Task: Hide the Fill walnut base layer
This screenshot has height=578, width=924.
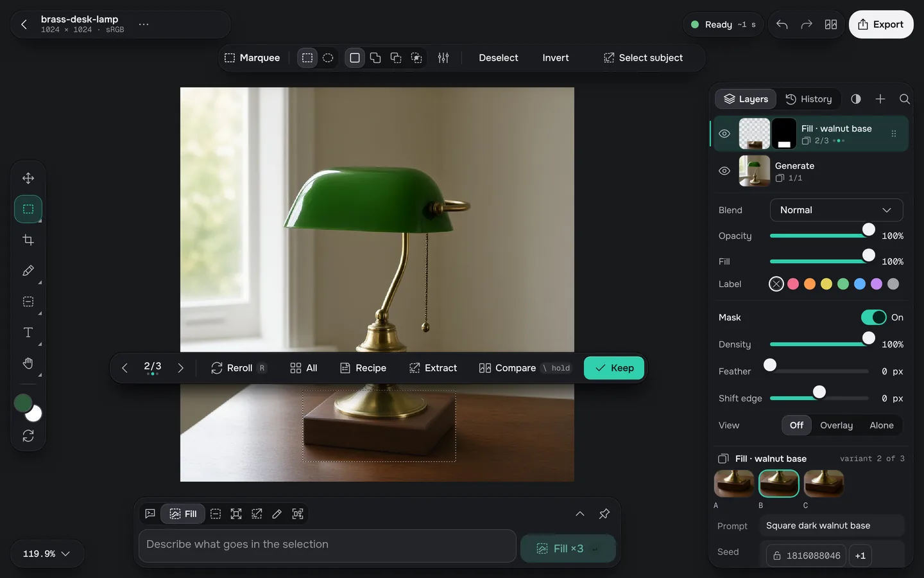Action: [x=724, y=134]
